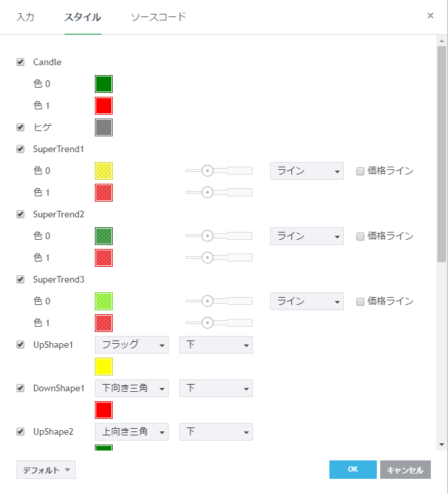
Task: Click the DownShape1 red color swatch
Action: coord(103,410)
